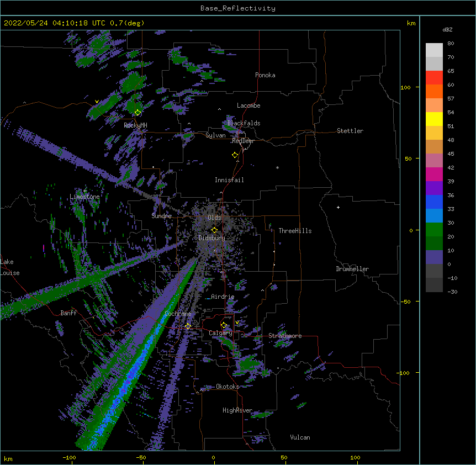Screen dimensions: 476x465
Task: Click the Airdrie city label
Action: click(223, 297)
